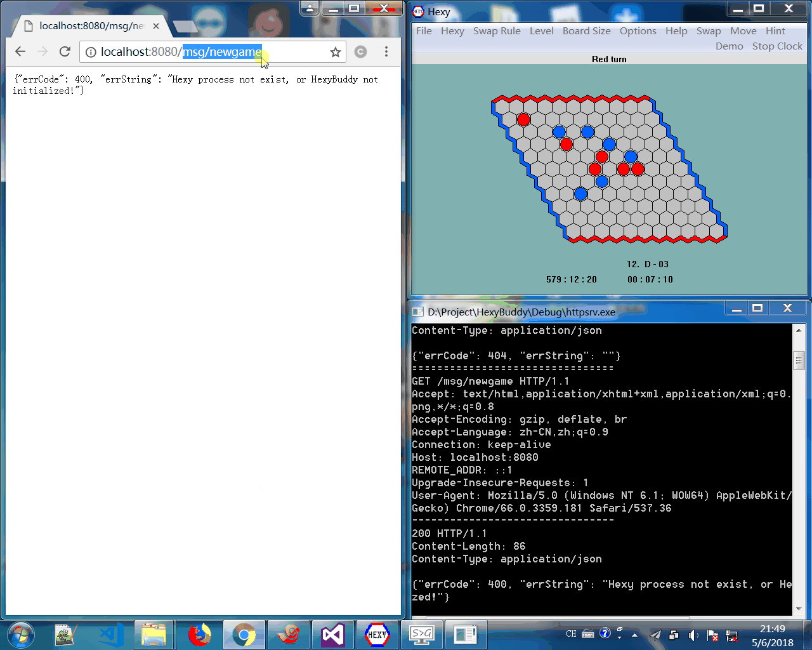Open Visual Studio purple taskbar icon
812x650 pixels.
[332, 635]
